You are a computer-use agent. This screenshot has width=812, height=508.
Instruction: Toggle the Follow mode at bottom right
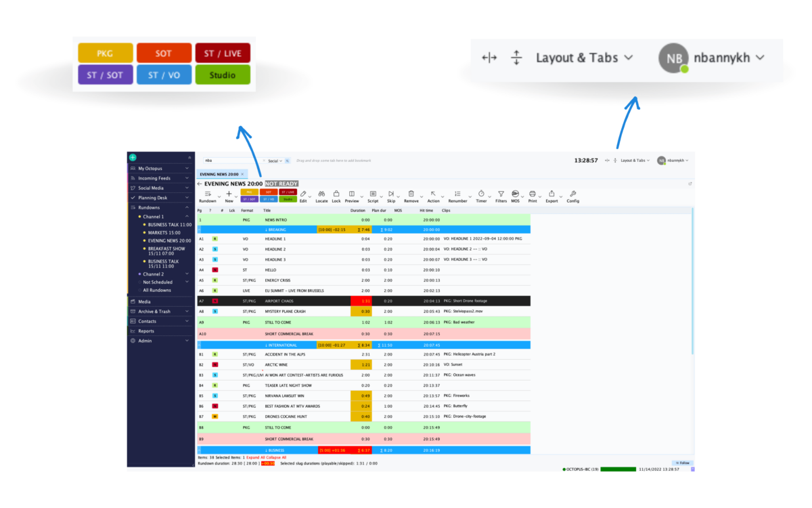[683, 463]
